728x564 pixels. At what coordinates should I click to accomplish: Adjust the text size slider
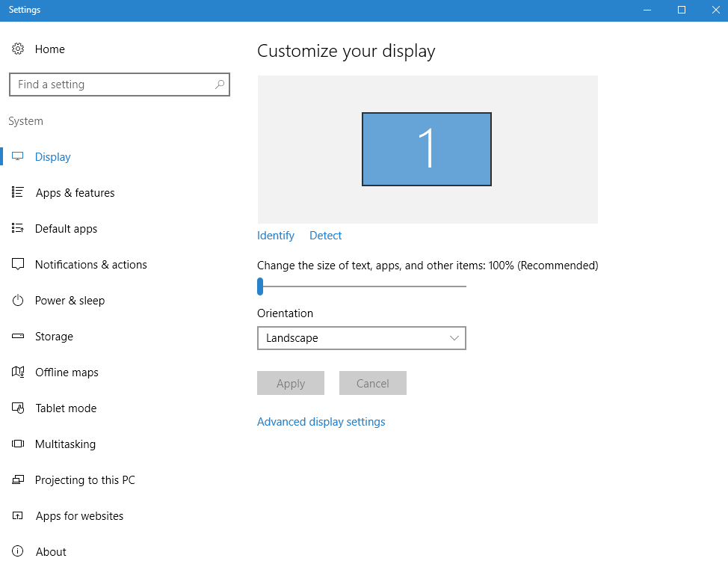(260, 286)
